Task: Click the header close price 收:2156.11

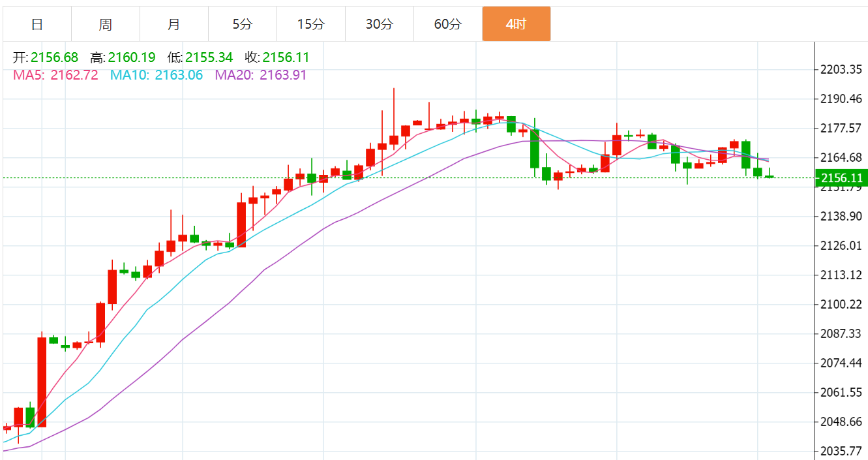Action: [x=277, y=58]
